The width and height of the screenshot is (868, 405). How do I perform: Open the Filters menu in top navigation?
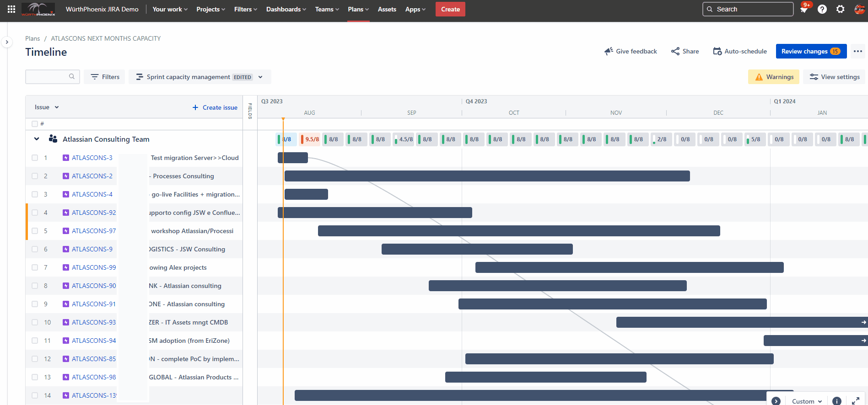point(245,9)
